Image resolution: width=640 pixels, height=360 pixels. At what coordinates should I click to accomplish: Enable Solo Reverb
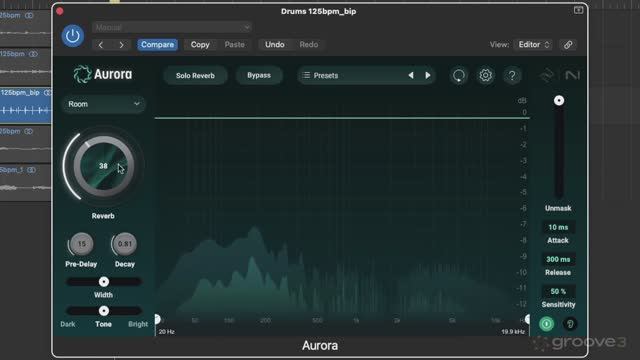[x=195, y=76]
